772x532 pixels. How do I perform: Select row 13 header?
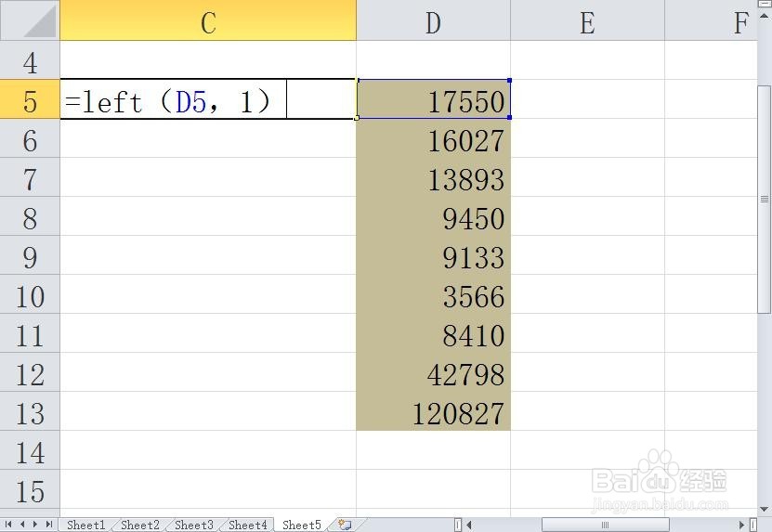(x=30, y=411)
